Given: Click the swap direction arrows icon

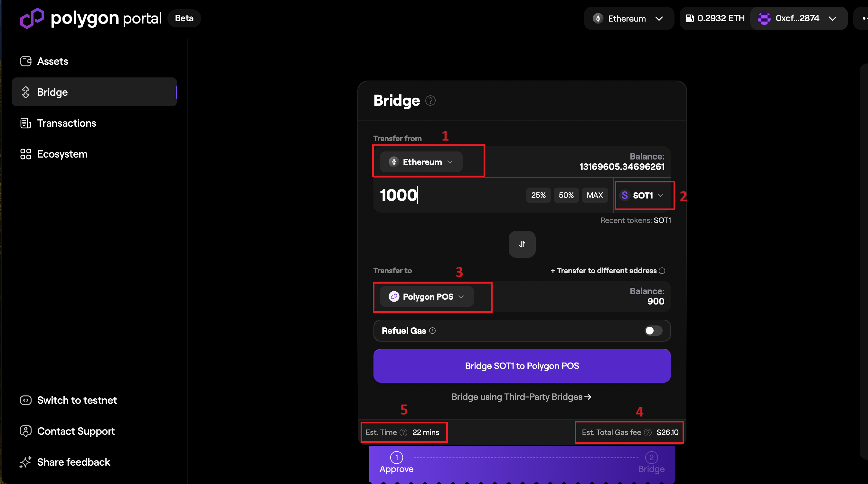Looking at the screenshot, I should (522, 244).
